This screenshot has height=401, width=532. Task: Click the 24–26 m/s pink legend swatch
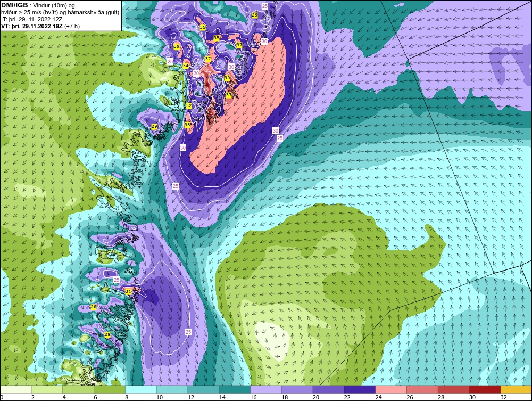(391, 389)
